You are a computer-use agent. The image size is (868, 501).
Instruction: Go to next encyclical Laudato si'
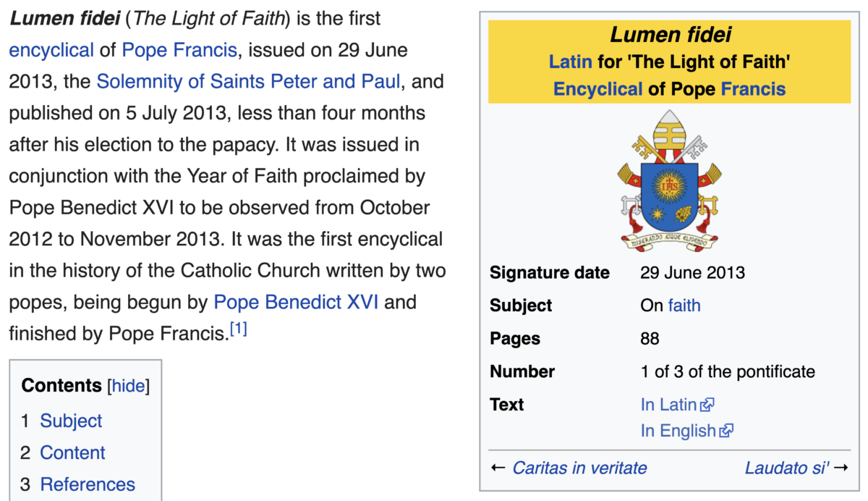787,468
